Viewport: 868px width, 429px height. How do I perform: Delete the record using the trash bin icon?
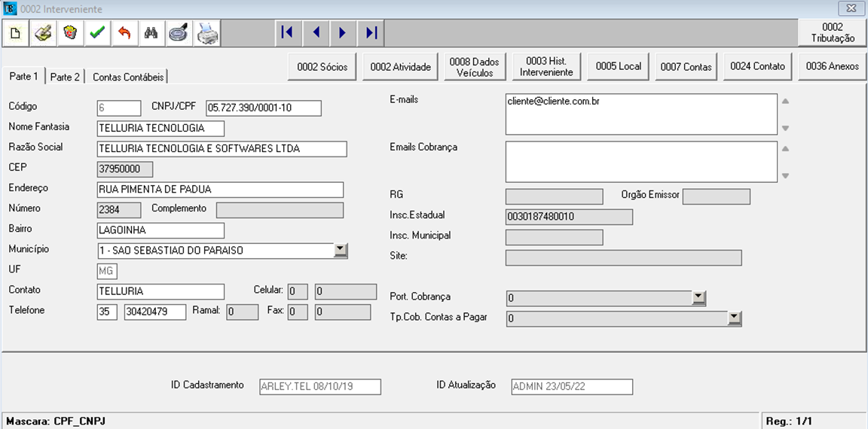(x=70, y=33)
